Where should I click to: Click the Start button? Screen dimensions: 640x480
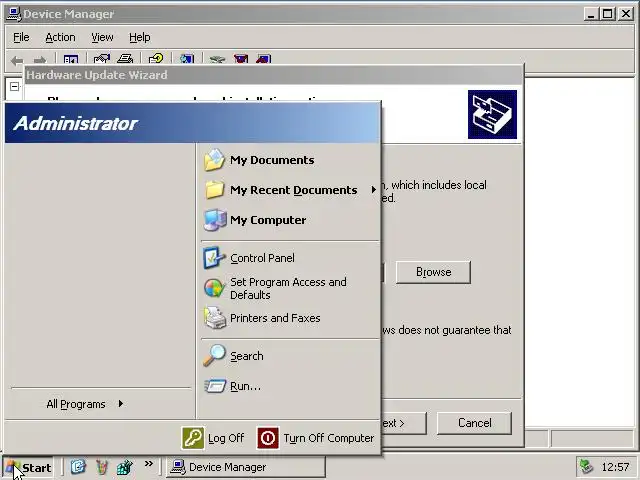tap(29, 467)
